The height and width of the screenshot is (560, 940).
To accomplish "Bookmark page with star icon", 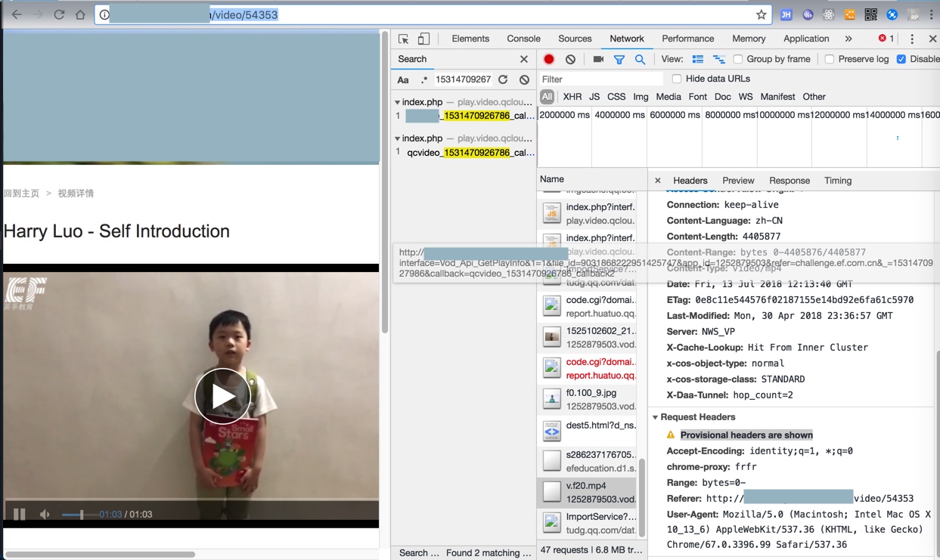I will click(761, 14).
